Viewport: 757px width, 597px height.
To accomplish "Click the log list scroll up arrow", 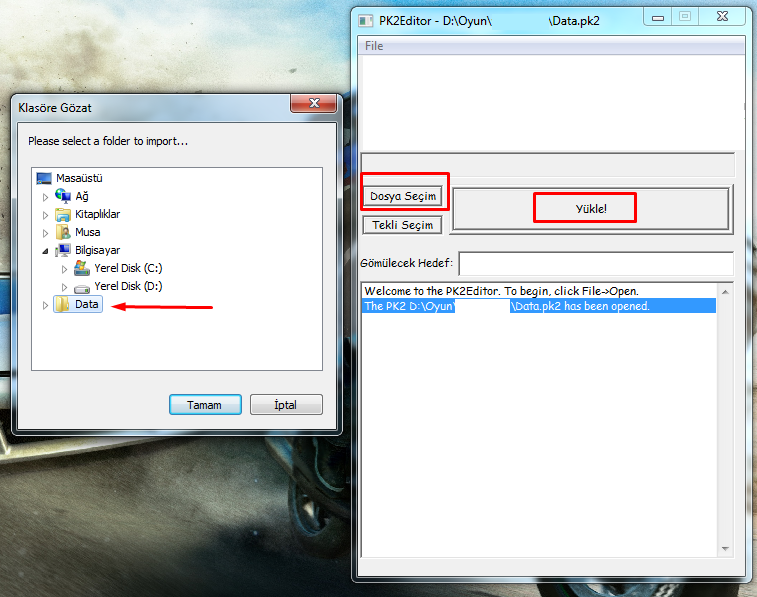I will click(725, 292).
